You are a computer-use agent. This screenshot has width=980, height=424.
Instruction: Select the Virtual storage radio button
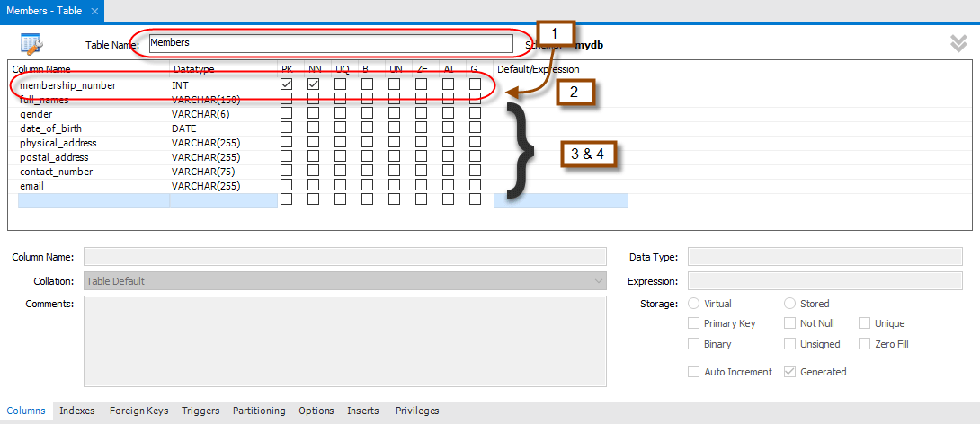[x=694, y=304]
